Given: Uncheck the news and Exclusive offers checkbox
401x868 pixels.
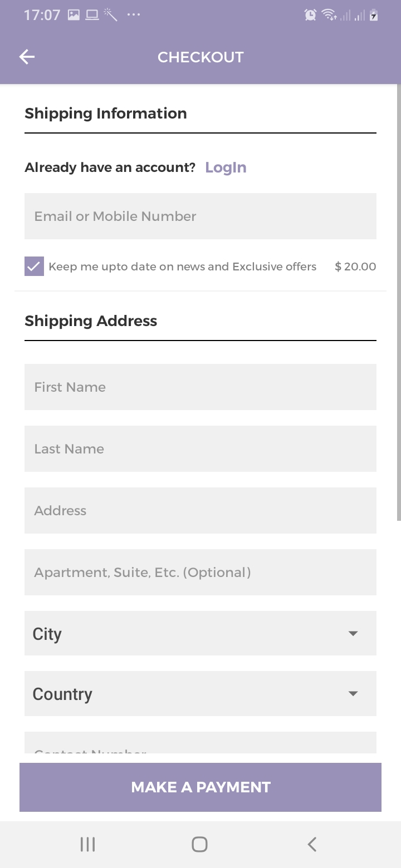Looking at the screenshot, I should [34, 267].
